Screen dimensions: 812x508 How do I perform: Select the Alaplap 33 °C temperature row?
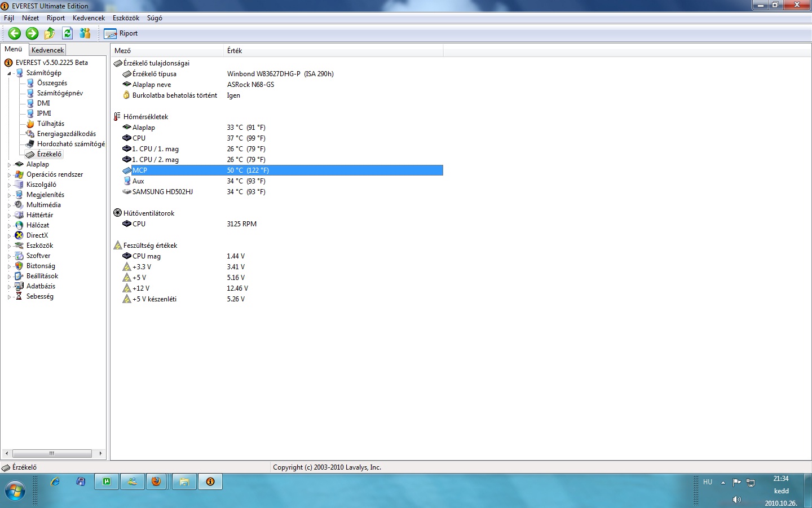277,128
